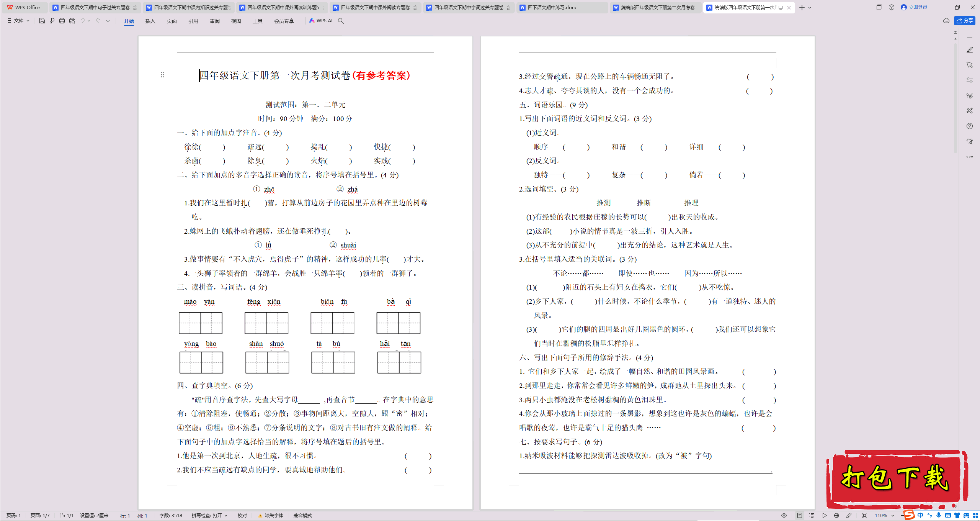Click the Redo arrow icon
Viewport: 980px width, 521px height.
coord(98,21)
